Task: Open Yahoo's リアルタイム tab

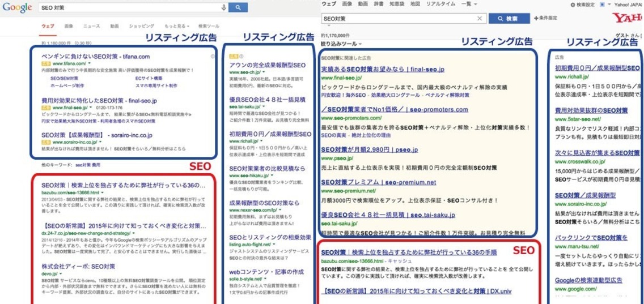Action: [440, 4]
